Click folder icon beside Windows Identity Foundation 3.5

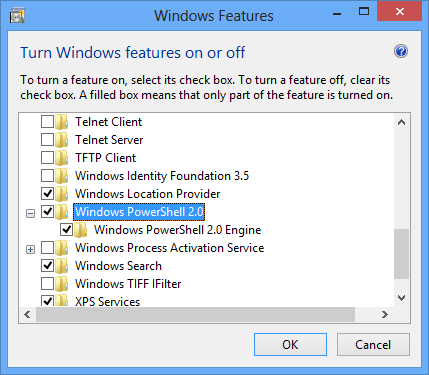point(62,176)
